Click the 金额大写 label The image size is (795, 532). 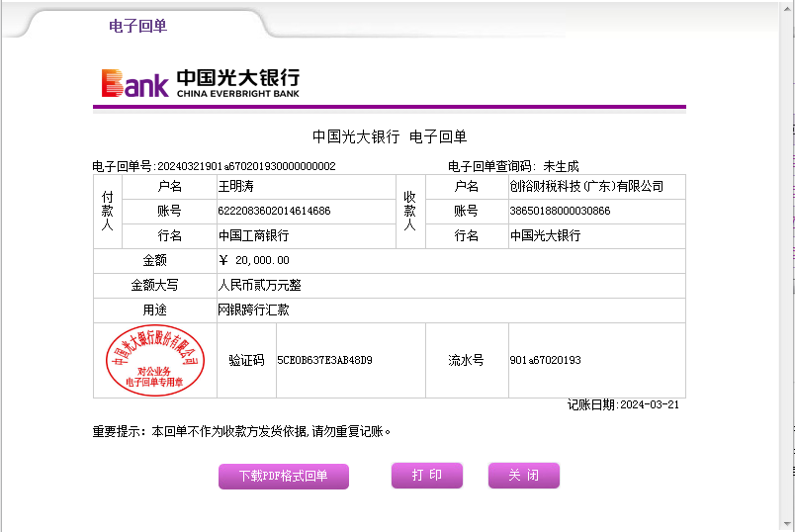154,285
